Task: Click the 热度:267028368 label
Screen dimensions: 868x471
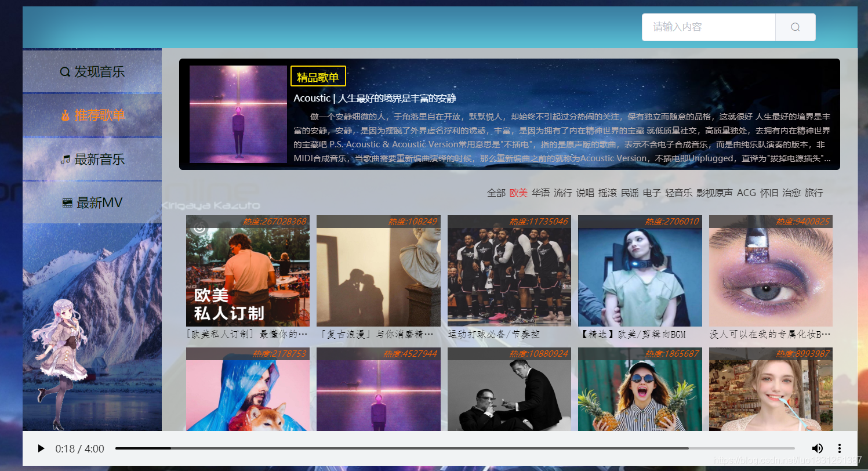Action: (275, 222)
